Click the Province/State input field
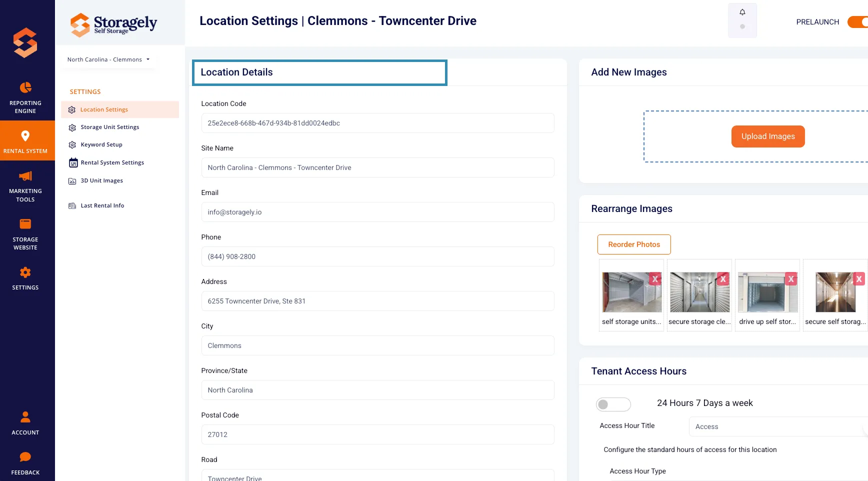The height and width of the screenshot is (481, 868). click(x=377, y=390)
